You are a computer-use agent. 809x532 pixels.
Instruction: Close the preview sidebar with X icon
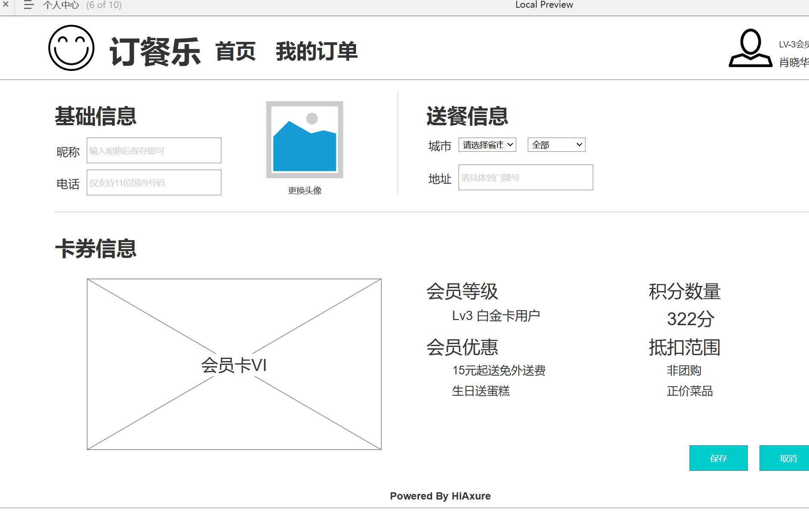(x=6, y=4)
